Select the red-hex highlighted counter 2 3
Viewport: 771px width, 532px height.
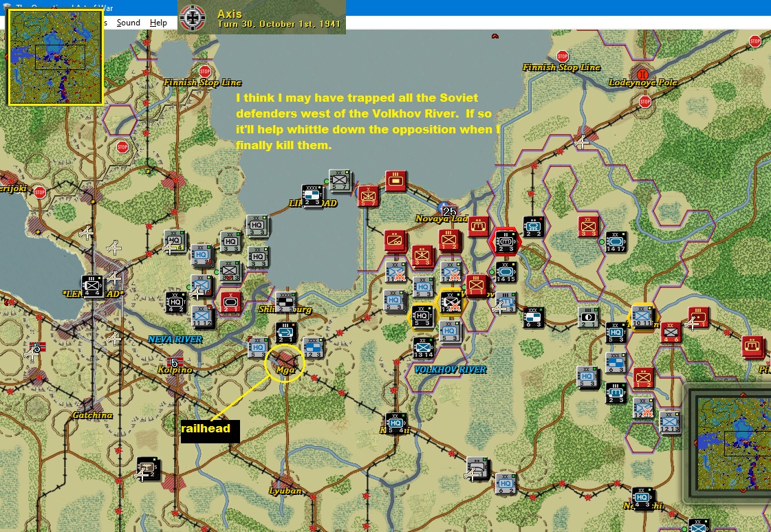point(505,241)
